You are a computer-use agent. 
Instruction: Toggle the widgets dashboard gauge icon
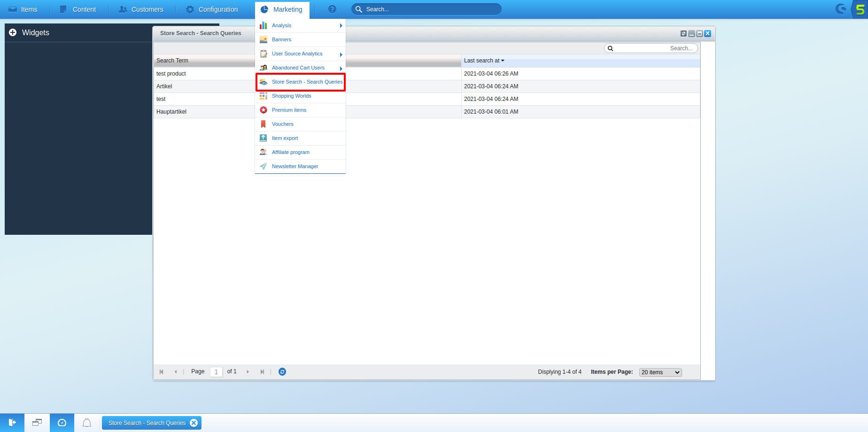[62, 423]
